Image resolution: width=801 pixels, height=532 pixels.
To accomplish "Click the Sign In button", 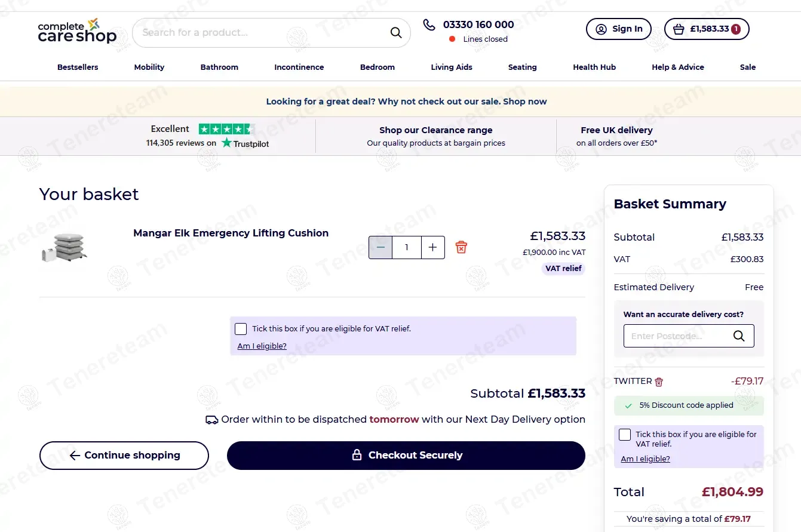I will tap(619, 29).
